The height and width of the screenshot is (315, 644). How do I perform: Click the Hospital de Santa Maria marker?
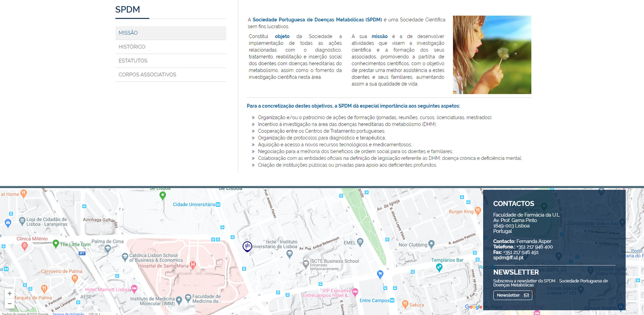coord(193,265)
